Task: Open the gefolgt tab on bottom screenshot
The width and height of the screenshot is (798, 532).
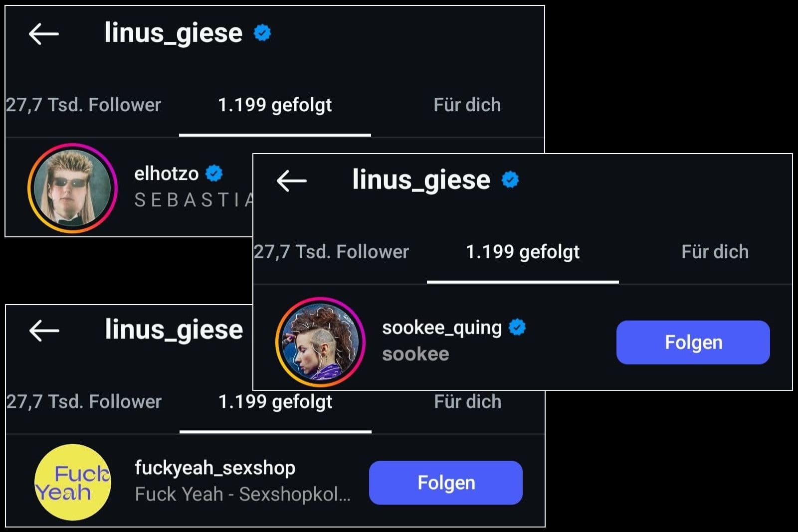Action: pos(275,401)
